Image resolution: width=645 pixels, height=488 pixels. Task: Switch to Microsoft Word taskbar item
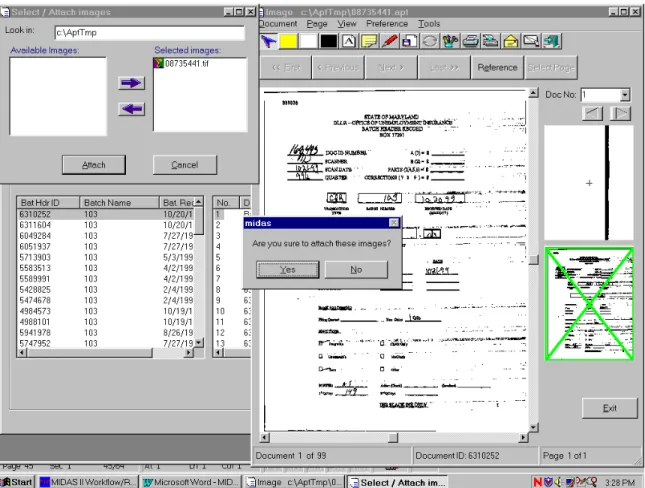(190, 482)
